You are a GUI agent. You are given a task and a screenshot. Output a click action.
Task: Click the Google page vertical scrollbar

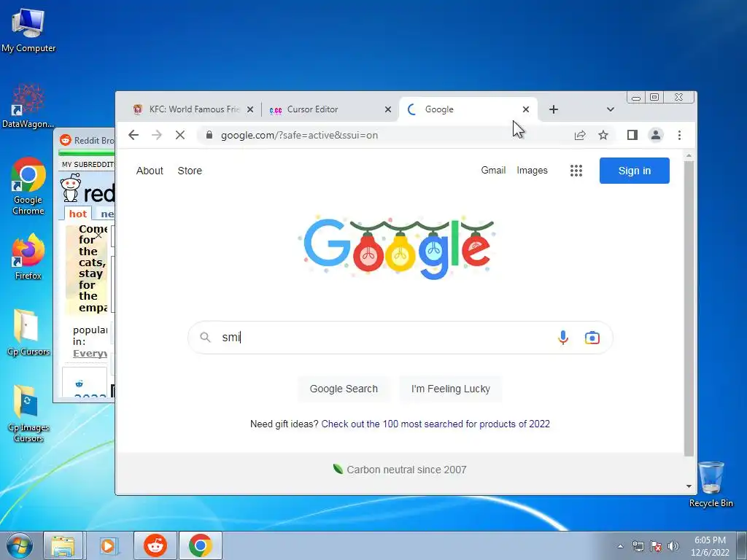click(689, 308)
